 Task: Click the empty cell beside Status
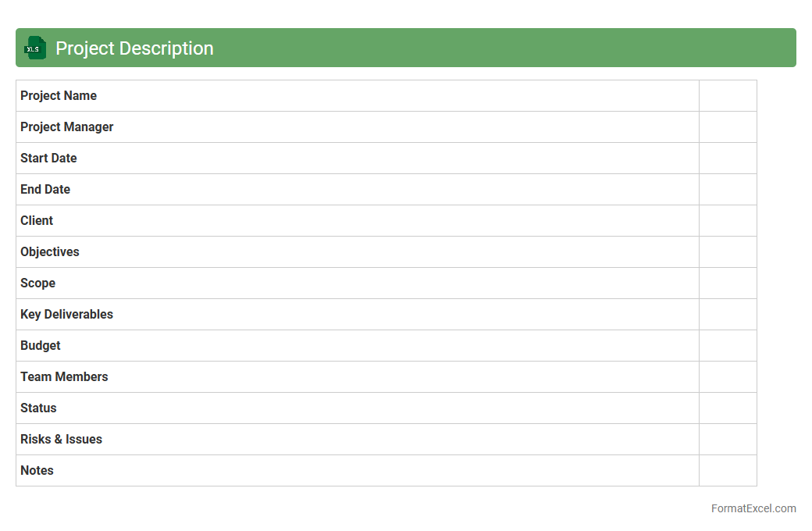(x=728, y=408)
